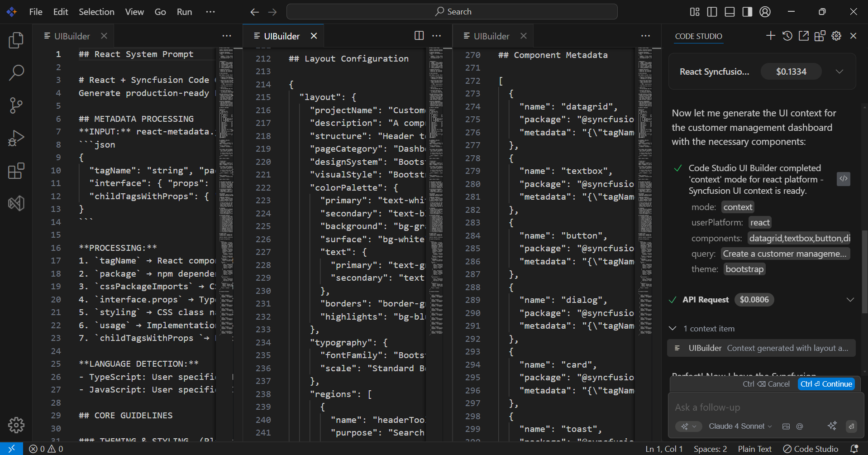Expand the React Syncfusion cost details chevron
The width and height of the screenshot is (868, 455).
click(840, 72)
